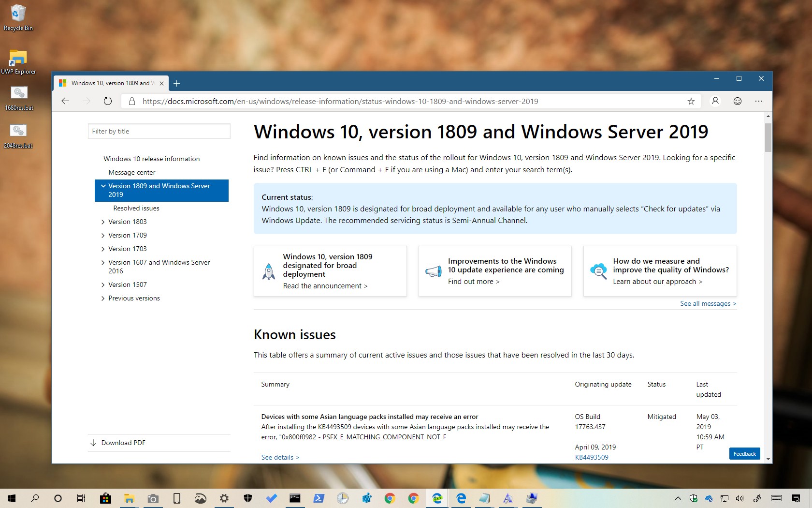Open the Action Center notifications icon
This screenshot has height=508, width=812.
point(796,498)
